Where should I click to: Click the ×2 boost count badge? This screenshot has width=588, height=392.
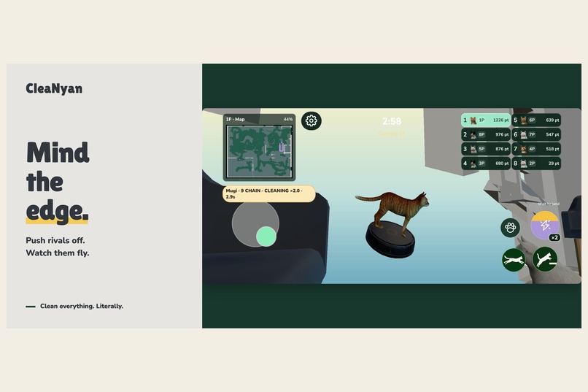[554, 237]
